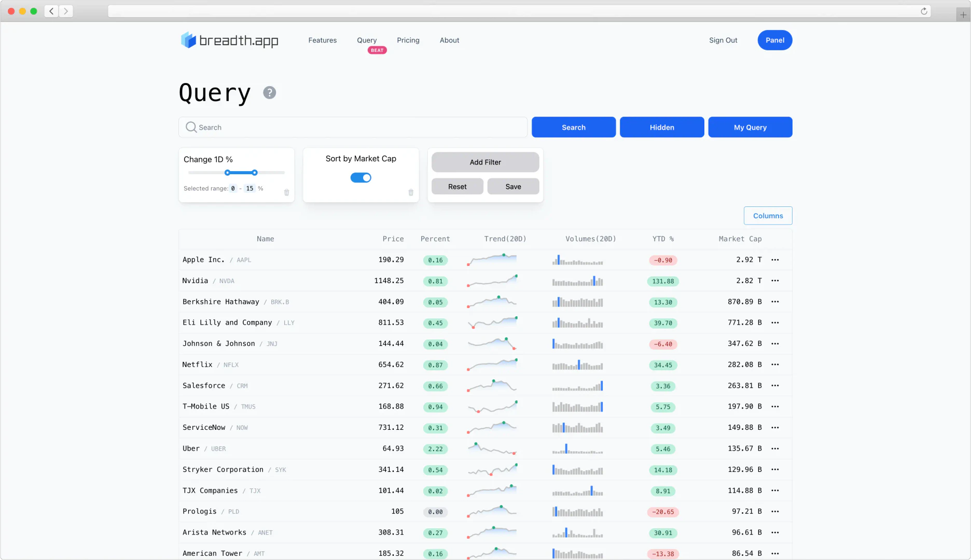Save the current filter configuration
This screenshot has height=560, width=971.
(x=512, y=186)
